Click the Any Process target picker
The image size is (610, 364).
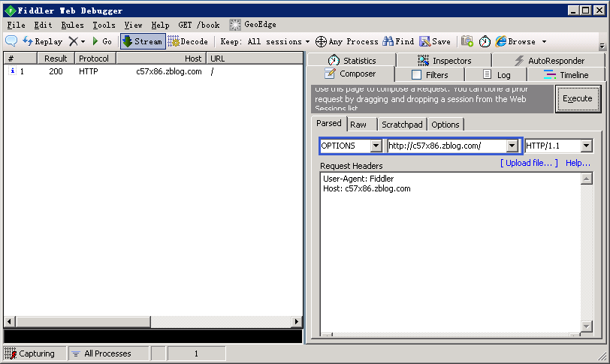[x=347, y=41]
